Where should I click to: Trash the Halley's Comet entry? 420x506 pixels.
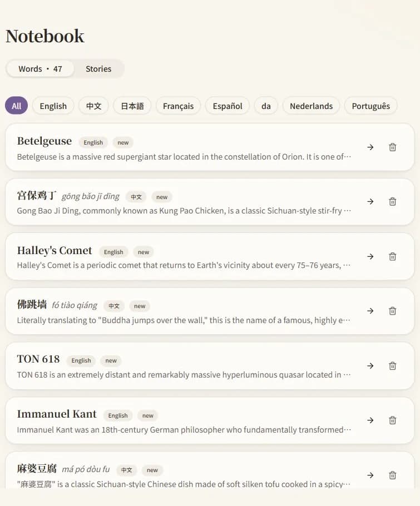click(392, 256)
